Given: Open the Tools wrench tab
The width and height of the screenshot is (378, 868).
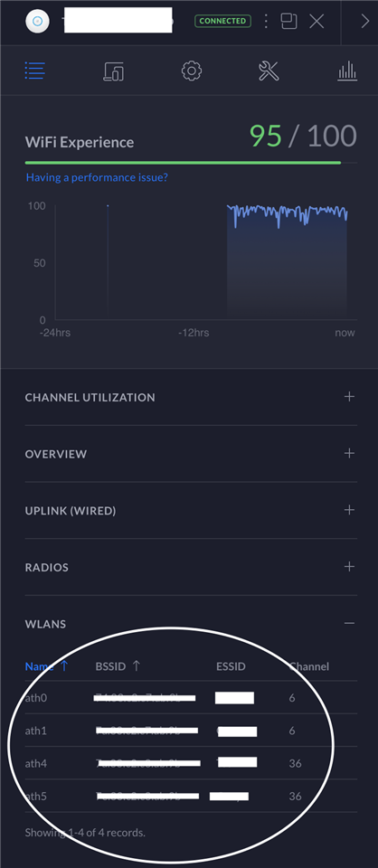Looking at the screenshot, I should (x=269, y=71).
